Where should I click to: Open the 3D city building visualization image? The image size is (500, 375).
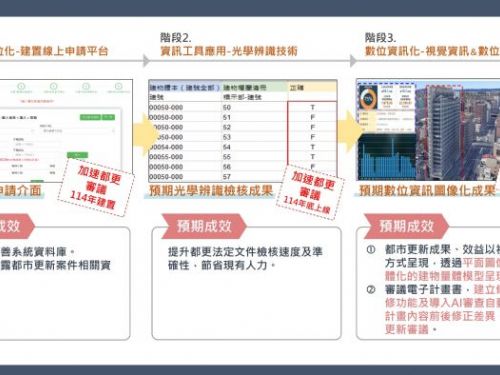coord(458,130)
